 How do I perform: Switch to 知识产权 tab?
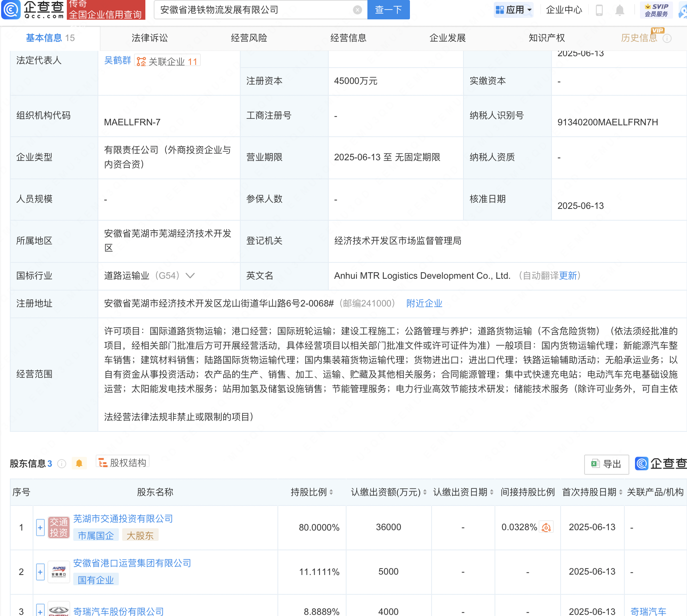[547, 38]
